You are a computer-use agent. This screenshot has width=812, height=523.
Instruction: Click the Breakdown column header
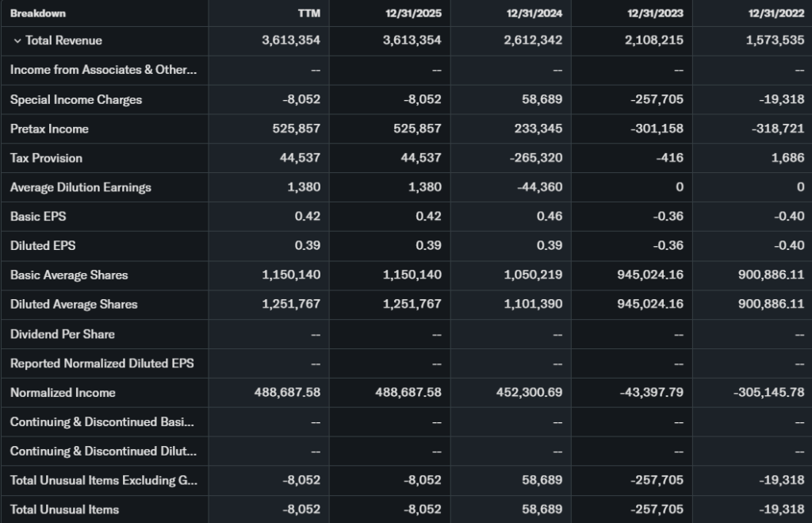tap(38, 13)
